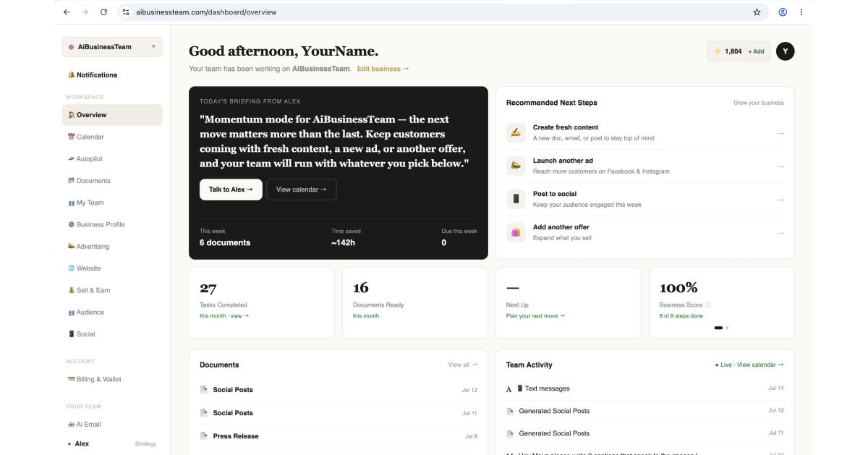Open the Launch another ad arrow
Viewport: 868px width, 455px height.
tap(780, 166)
